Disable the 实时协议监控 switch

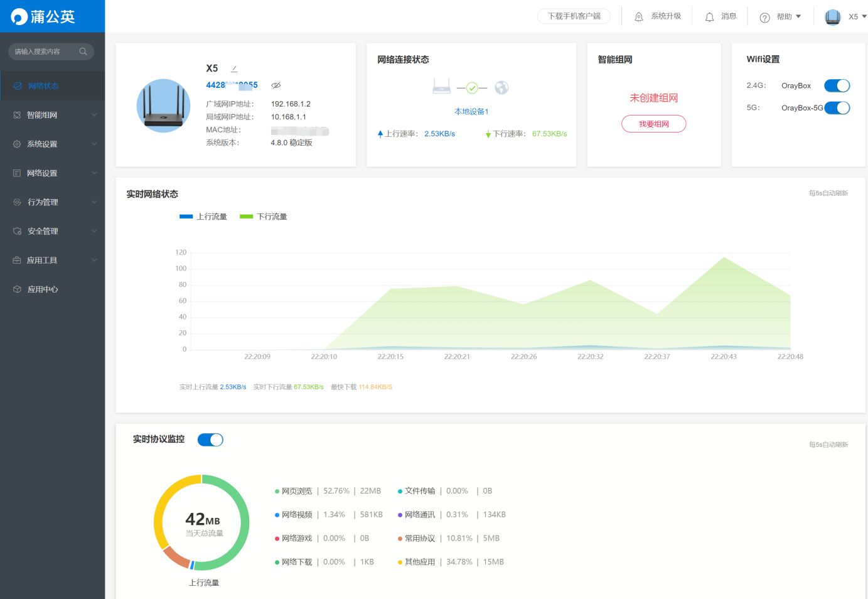coord(210,440)
